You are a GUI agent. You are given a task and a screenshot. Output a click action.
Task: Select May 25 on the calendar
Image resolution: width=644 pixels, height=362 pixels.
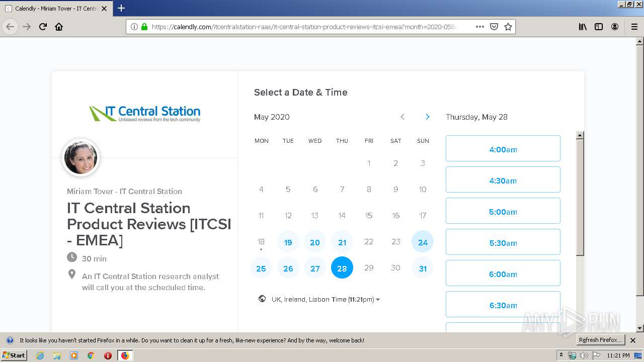click(261, 268)
